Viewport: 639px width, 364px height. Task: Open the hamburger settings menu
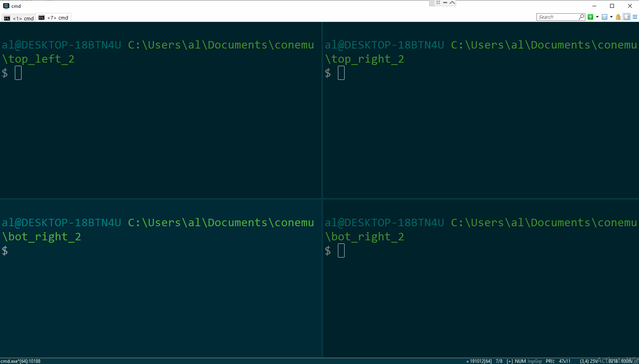pos(635,17)
